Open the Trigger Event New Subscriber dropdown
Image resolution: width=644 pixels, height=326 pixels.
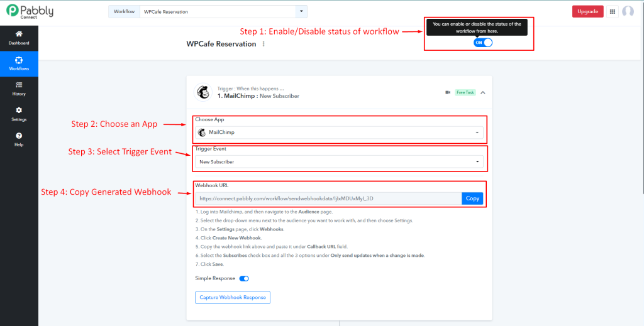tap(339, 161)
